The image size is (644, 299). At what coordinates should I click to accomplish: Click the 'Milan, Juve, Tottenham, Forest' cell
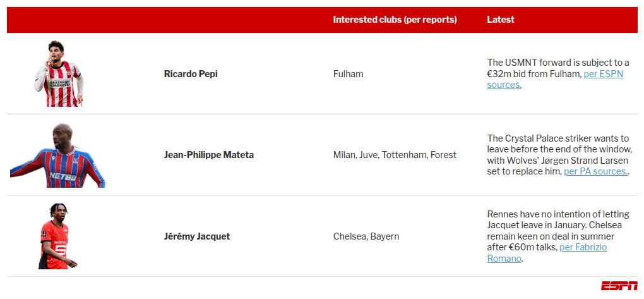[395, 155]
